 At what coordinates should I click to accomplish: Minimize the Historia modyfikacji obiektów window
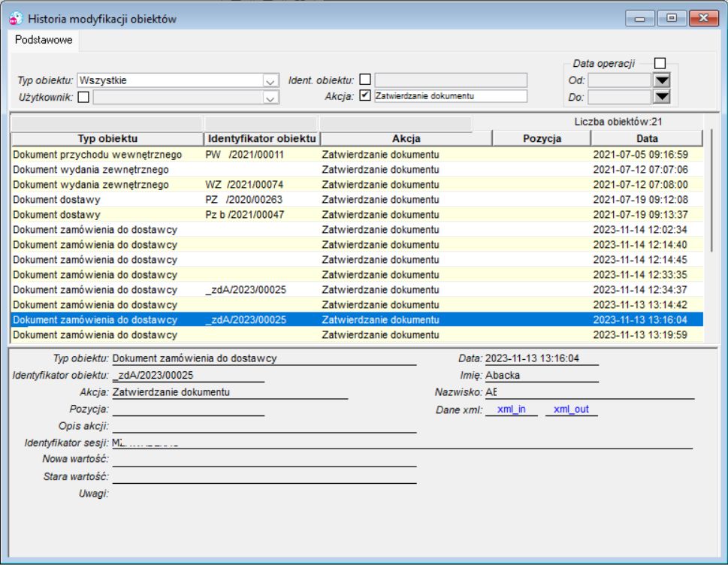tap(640, 19)
